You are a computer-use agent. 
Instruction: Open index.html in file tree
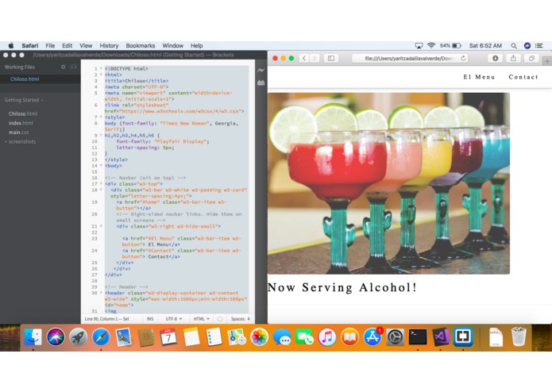21,123
